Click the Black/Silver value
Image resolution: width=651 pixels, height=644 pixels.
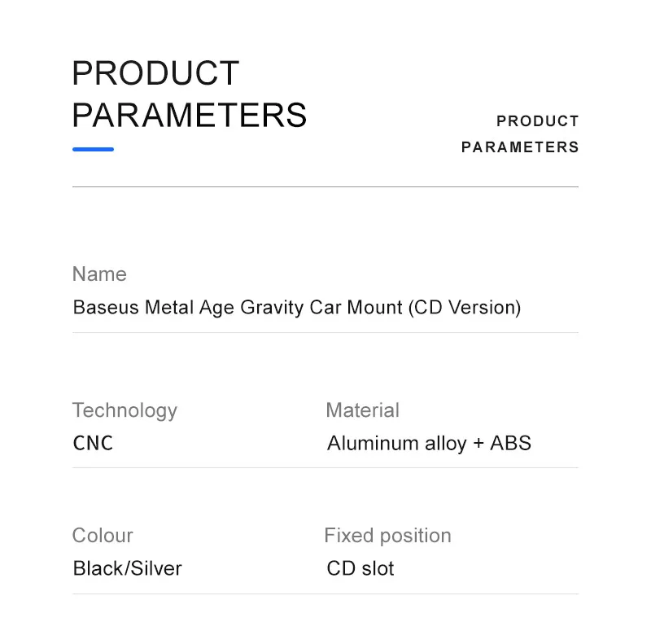(127, 568)
